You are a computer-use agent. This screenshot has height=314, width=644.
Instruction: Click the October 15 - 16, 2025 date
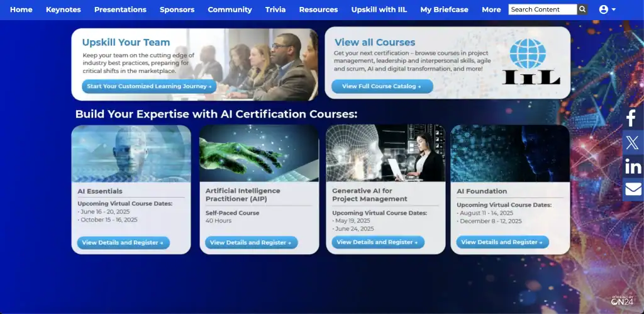click(x=108, y=220)
